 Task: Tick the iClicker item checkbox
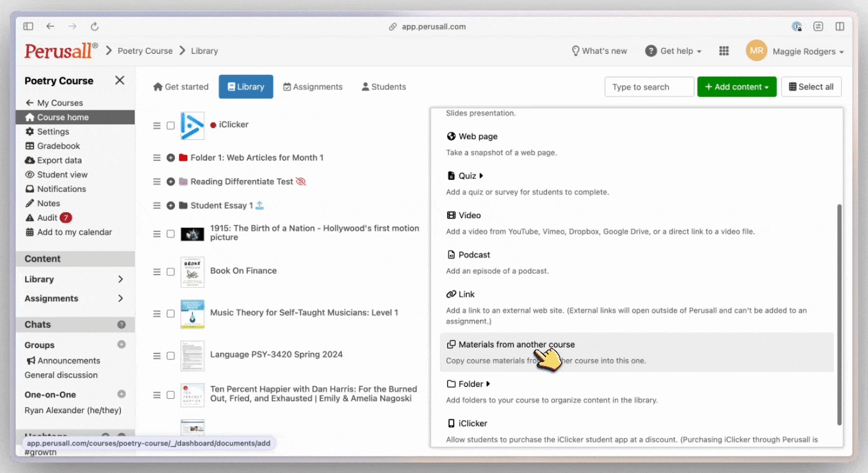click(x=171, y=125)
